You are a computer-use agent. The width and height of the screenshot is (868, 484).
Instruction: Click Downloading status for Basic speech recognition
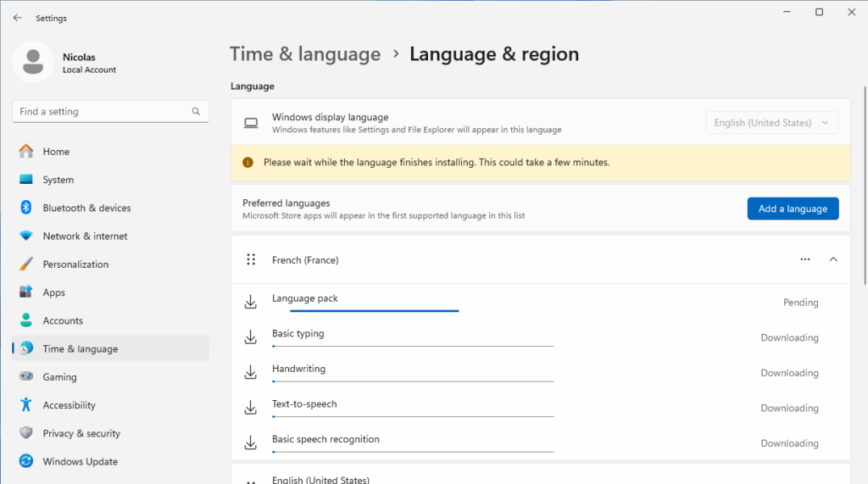coord(789,443)
